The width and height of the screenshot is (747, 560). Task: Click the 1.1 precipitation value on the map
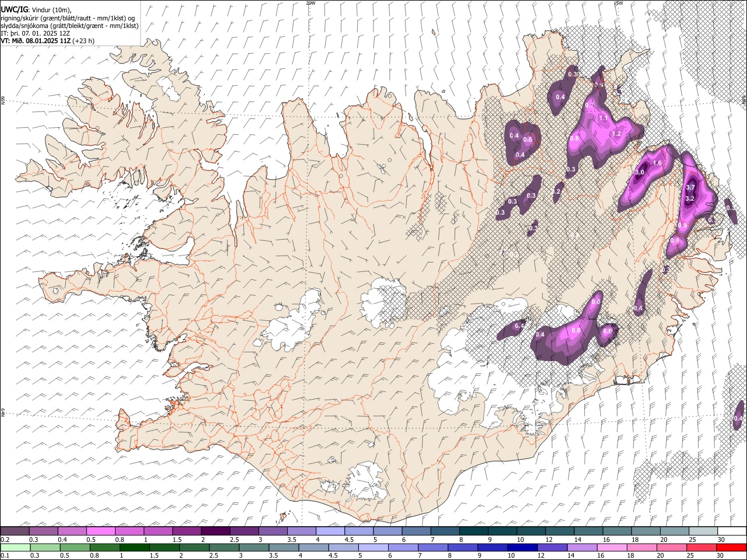603,118
